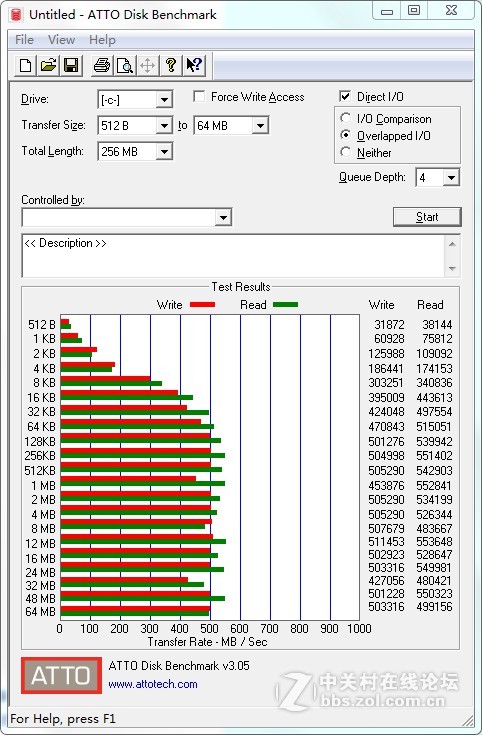
Task: Click the 4 KB row label
Action: pyautogui.click(x=44, y=368)
